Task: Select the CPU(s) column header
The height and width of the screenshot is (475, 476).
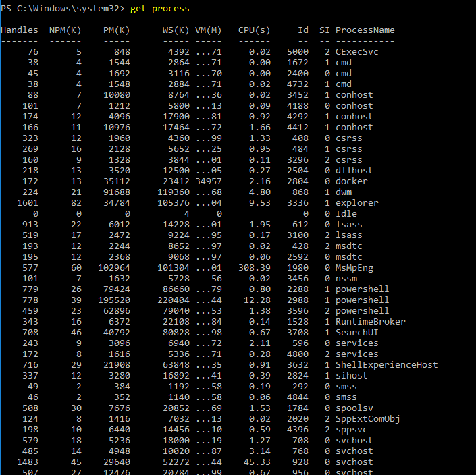Action: point(254,30)
